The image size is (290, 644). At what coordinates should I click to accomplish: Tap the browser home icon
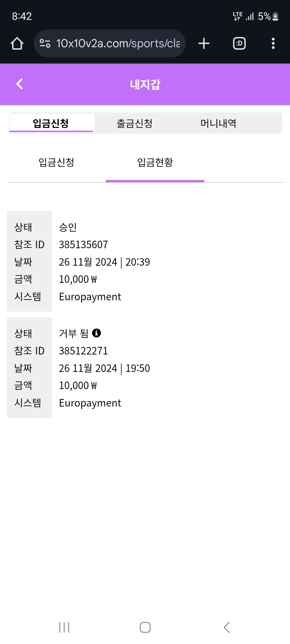[17, 43]
